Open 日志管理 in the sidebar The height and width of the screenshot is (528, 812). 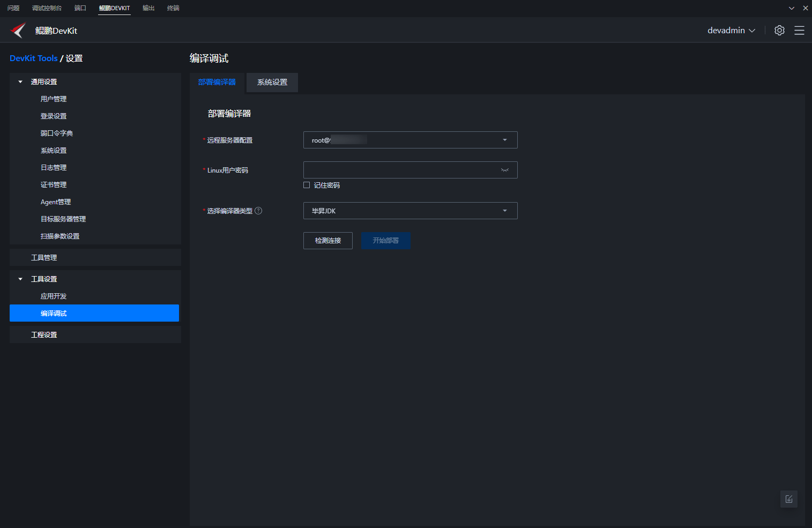point(54,168)
